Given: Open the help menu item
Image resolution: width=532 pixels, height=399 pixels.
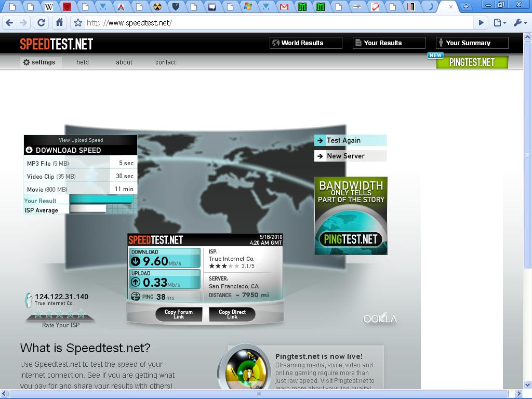Looking at the screenshot, I should click(x=83, y=62).
